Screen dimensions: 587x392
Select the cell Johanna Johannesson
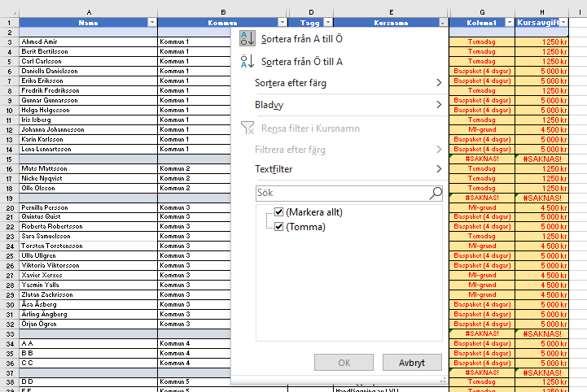click(89, 129)
